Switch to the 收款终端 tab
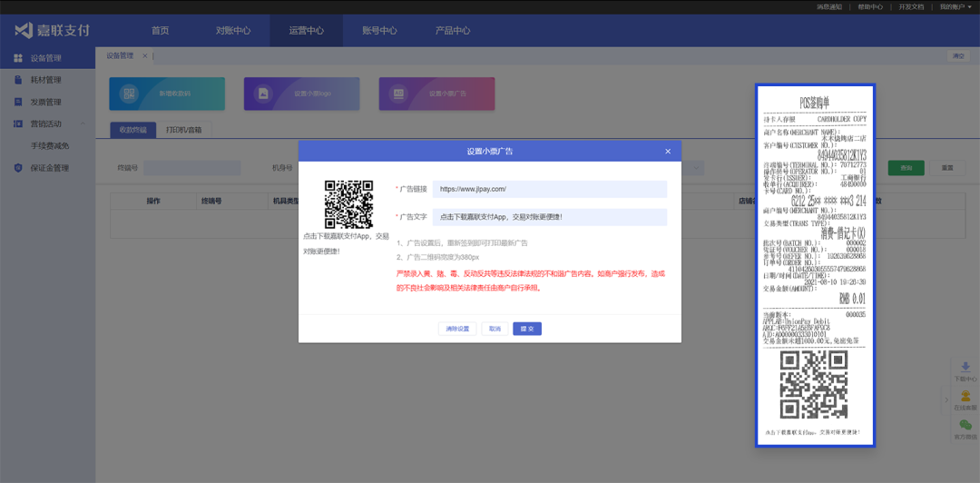The image size is (980, 483). click(x=133, y=130)
